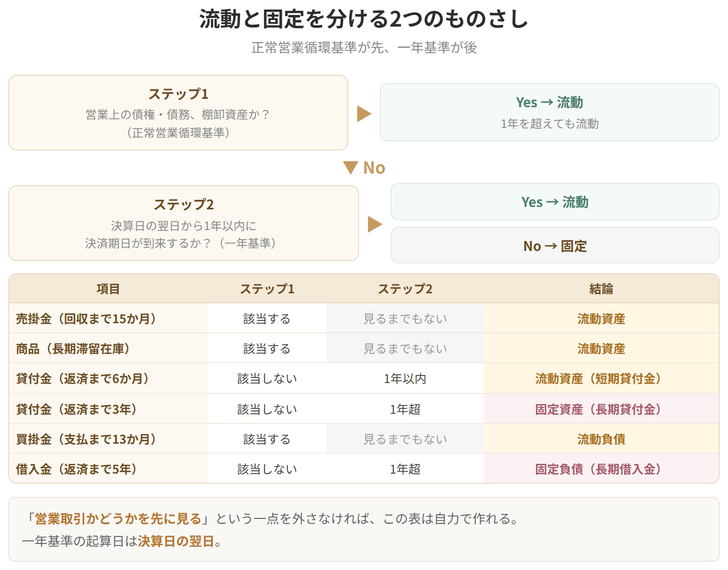
Task: Click the 1年以内 cell
Action: [x=405, y=378]
